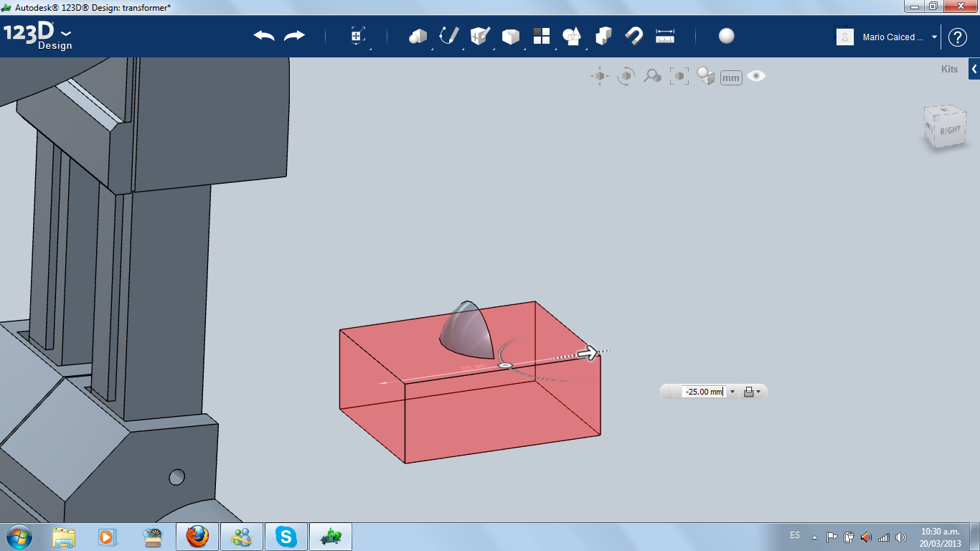Click the extrude direction arrow manipulator

pyautogui.click(x=588, y=352)
